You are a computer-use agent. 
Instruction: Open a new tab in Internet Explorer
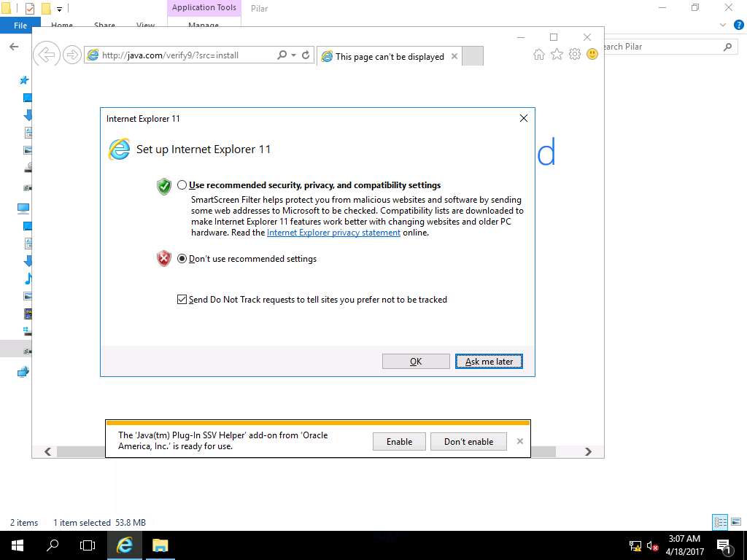coord(473,55)
